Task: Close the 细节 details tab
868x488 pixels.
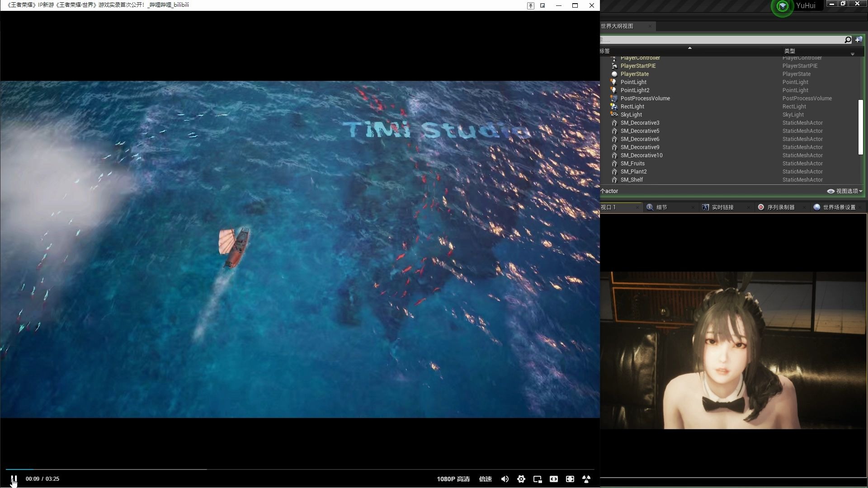Action: [693, 207]
